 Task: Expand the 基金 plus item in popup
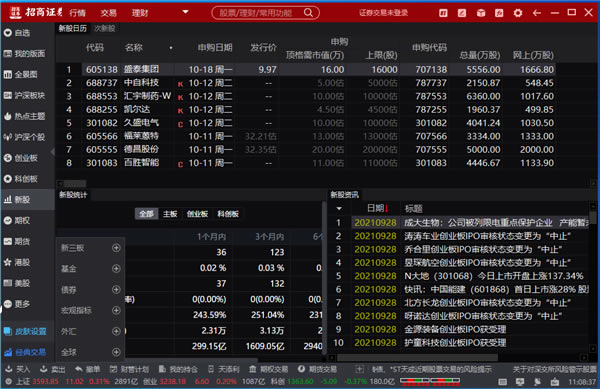point(116,269)
